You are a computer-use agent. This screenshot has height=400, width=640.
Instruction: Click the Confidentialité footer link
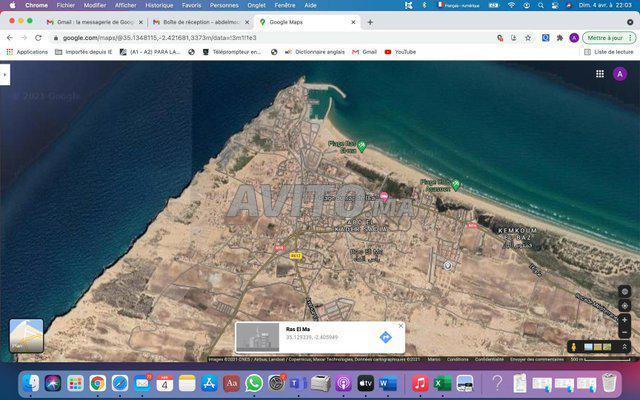pos(489,359)
